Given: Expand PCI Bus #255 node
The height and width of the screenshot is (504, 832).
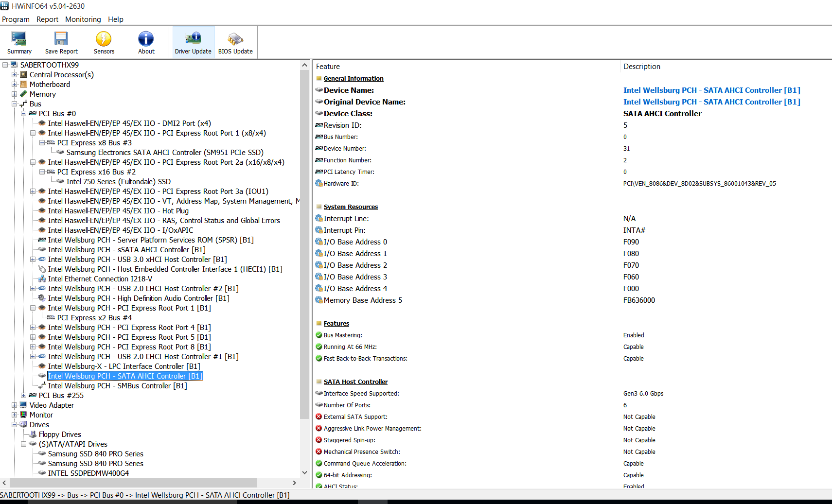Looking at the screenshot, I should tap(23, 395).
